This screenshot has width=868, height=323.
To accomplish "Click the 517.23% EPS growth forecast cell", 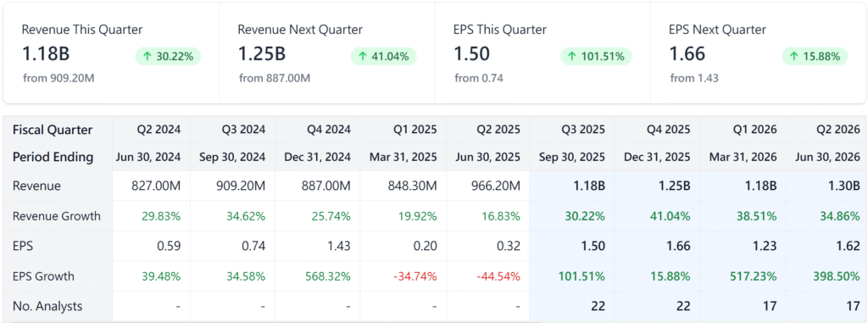I will coord(753,276).
